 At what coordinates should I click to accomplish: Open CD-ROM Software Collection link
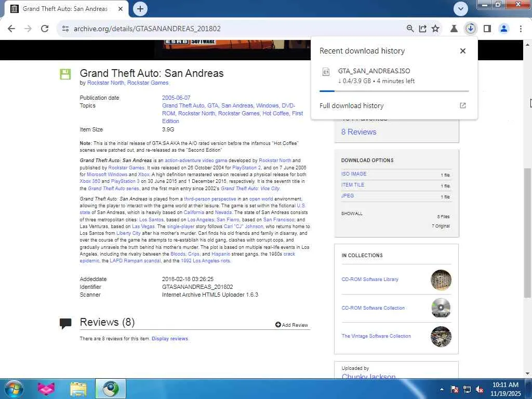[373, 308]
